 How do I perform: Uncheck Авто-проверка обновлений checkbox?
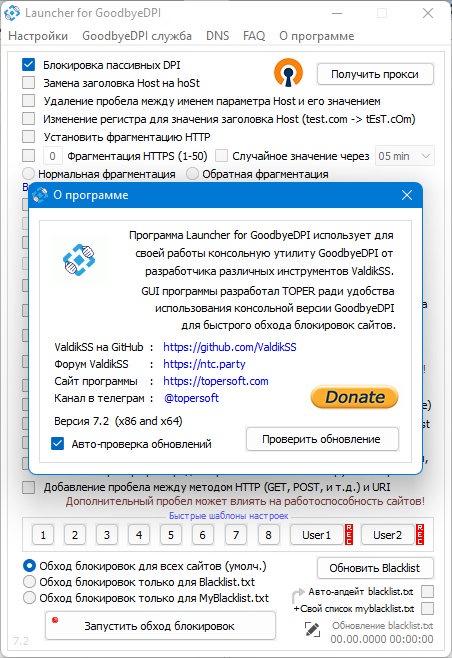click(x=57, y=444)
